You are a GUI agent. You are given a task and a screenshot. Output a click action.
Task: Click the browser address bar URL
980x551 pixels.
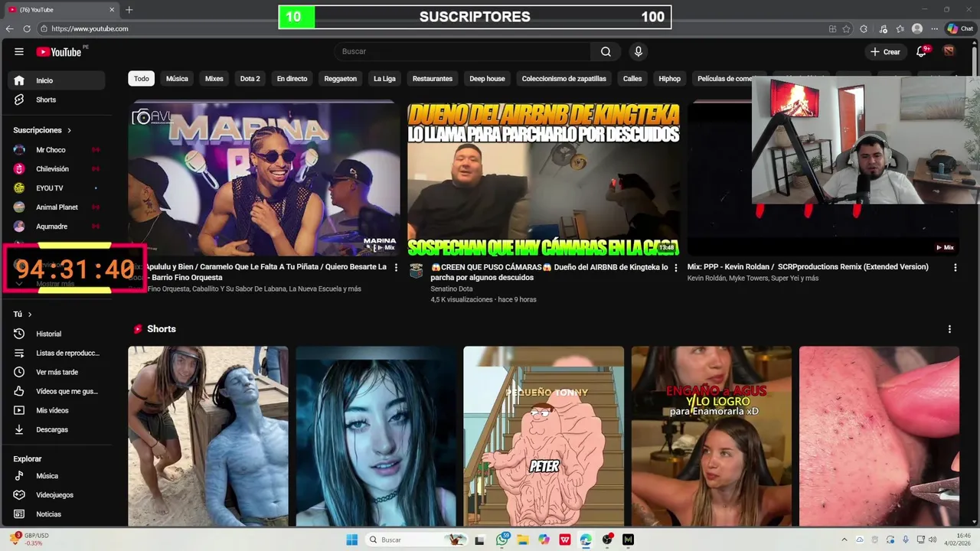pyautogui.click(x=90, y=28)
